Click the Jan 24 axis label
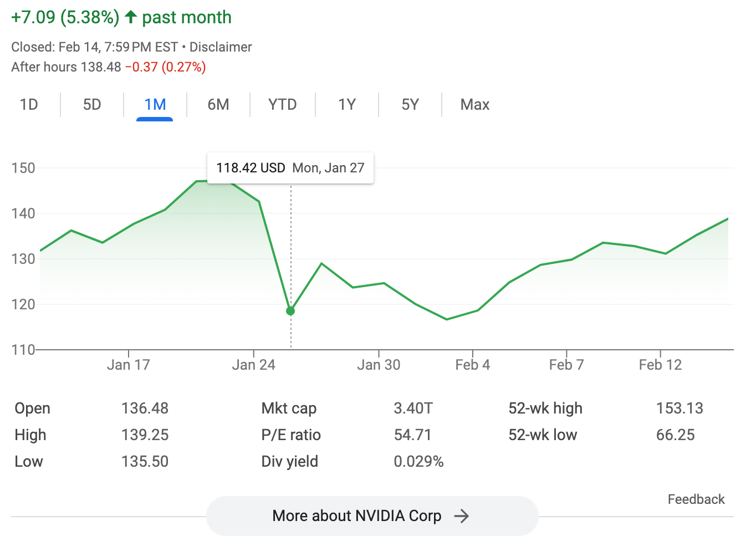 click(x=254, y=365)
